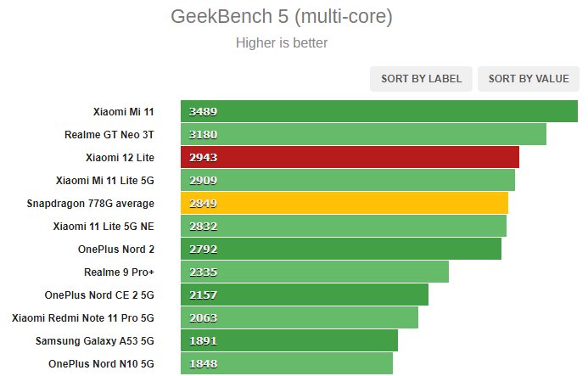The width and height of the screenshot is (588, 376).
Task: Click the SORT BY VALUE button
Action: (529, 79)
